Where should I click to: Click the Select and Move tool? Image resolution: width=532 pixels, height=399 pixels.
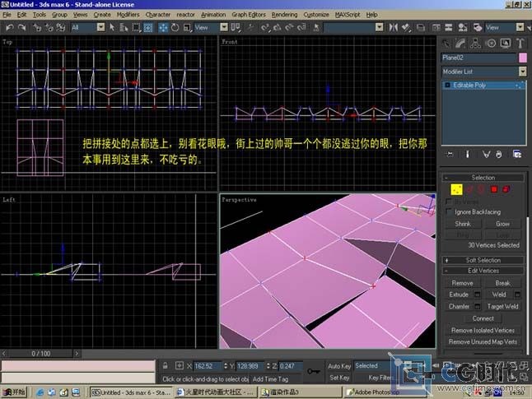click(162, 27)
